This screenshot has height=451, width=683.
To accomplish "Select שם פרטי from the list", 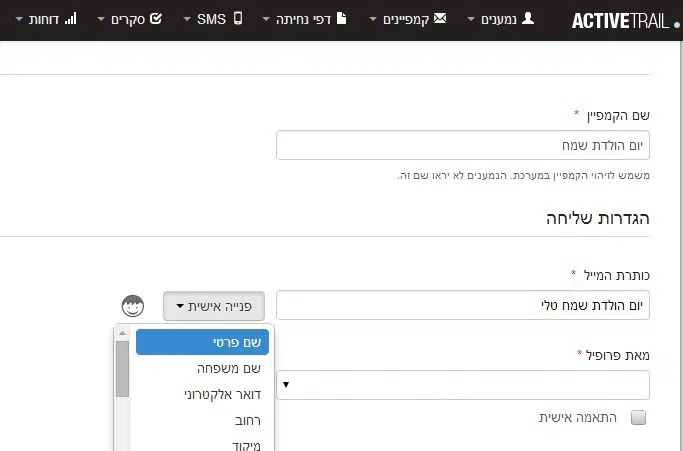I will coord(202,342).
